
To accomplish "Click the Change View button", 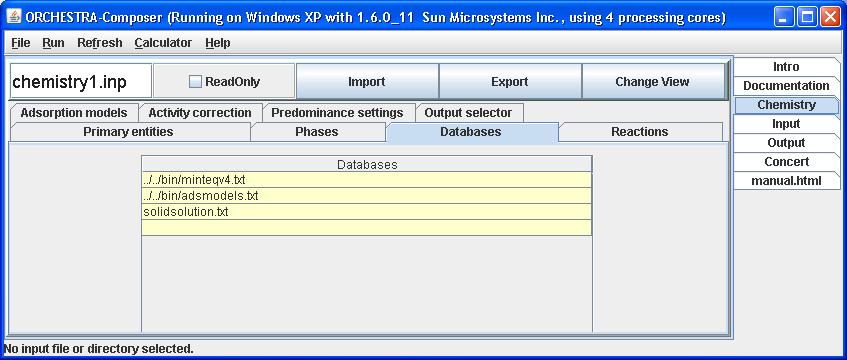I will (x=652, y=82).
